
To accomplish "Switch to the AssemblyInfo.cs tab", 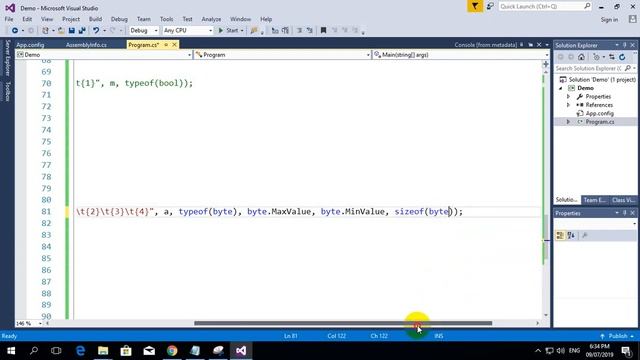I will [86, 45].
